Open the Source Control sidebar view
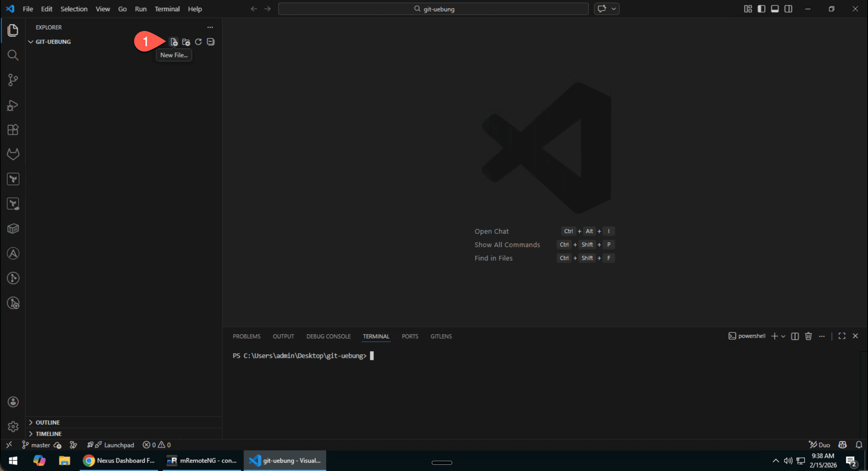This screenshot has height=471, width=868. (x=13, y=80)
